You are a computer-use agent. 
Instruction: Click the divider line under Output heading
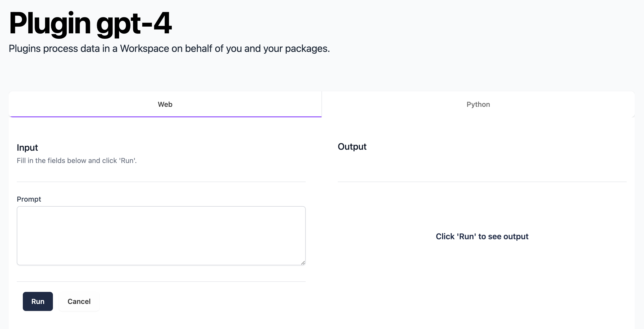point(482,182)
